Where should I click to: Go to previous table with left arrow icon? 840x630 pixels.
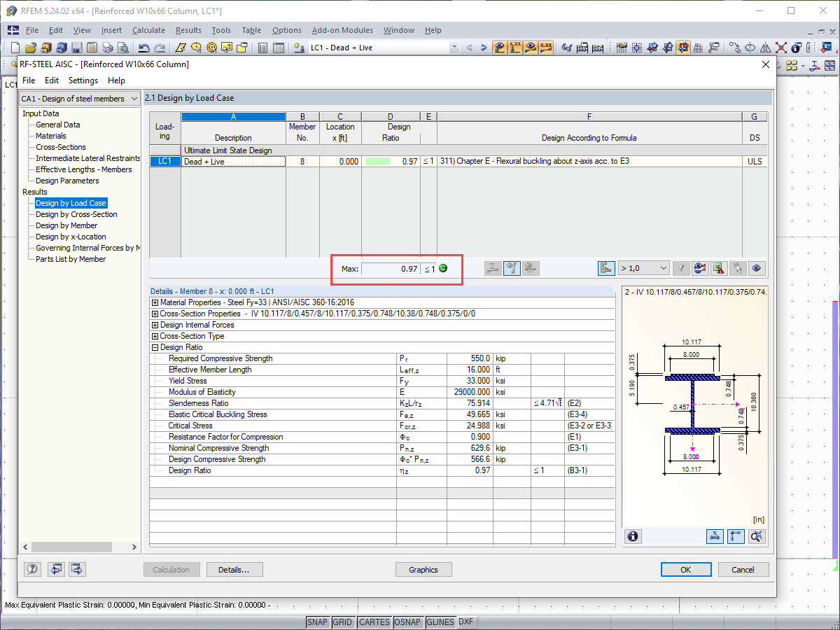tap(56, 569)
